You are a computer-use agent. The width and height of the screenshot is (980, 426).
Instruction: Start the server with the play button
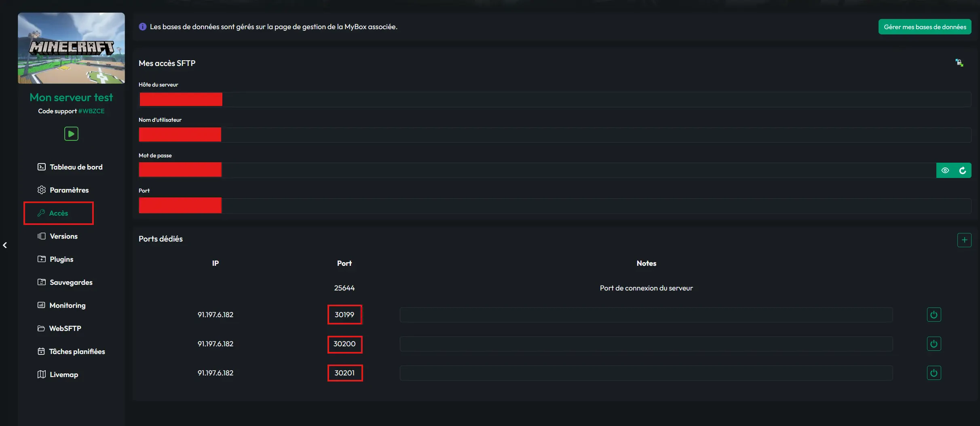[71, 134]
